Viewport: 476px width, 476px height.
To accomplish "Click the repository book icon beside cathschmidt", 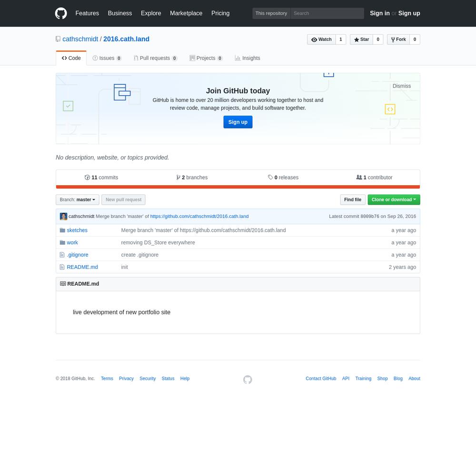I will (x=58, y=39).
